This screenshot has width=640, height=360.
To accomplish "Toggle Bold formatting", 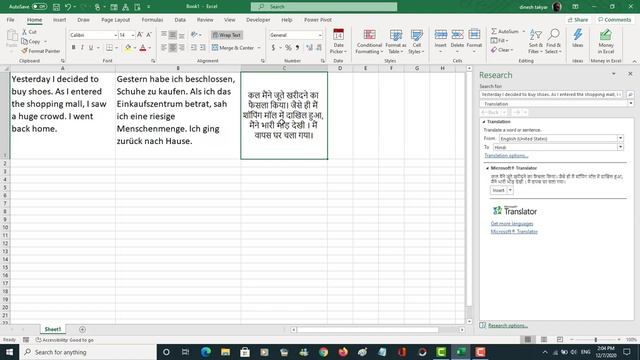I will (x=73, y=48).
